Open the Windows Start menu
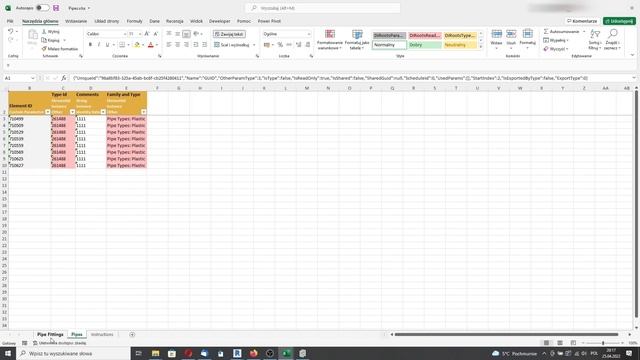The width and height of the screenshot is (640, 360). pos(8,353)
